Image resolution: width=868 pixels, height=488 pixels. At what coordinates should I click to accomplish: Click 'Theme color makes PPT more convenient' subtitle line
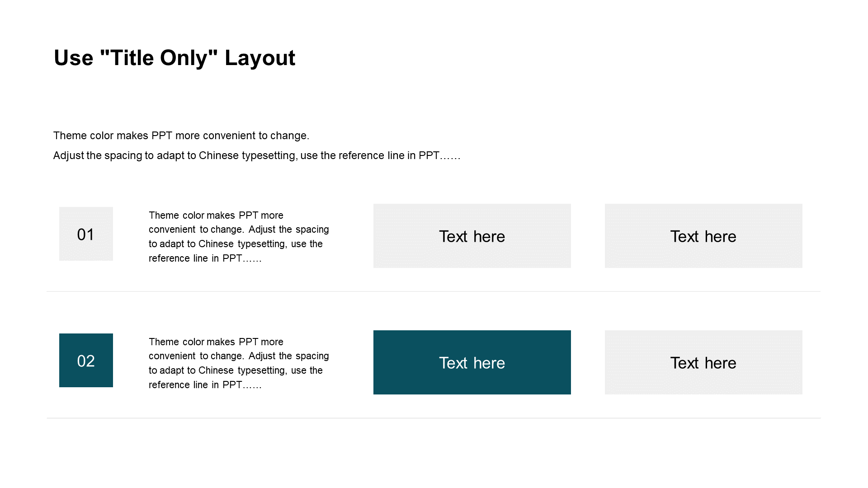181,136
